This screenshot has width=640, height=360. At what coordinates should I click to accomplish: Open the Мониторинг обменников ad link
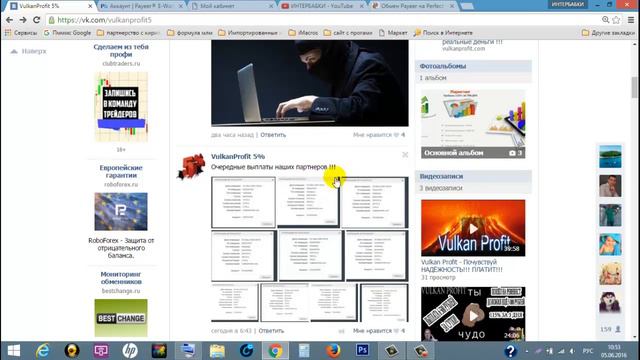[121, 278]
